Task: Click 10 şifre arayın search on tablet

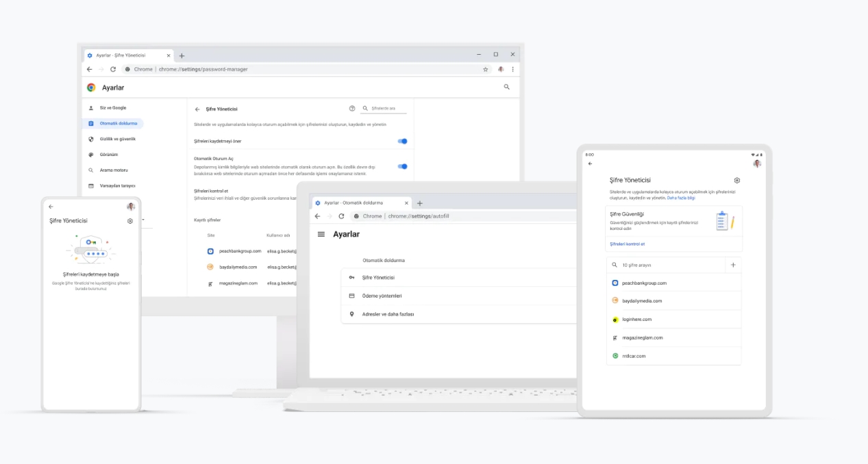Action: 665,265
